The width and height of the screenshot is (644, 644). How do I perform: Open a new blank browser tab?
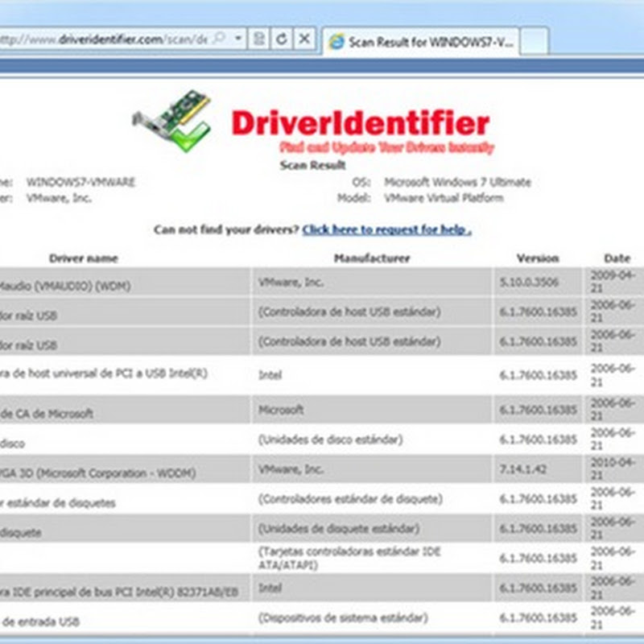coord(535,42)
